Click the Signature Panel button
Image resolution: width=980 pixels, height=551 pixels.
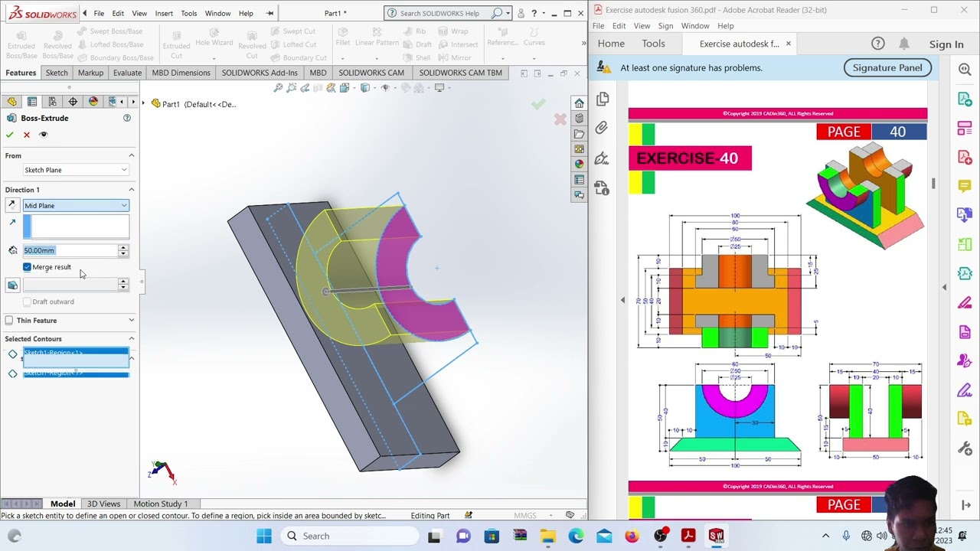887,67
